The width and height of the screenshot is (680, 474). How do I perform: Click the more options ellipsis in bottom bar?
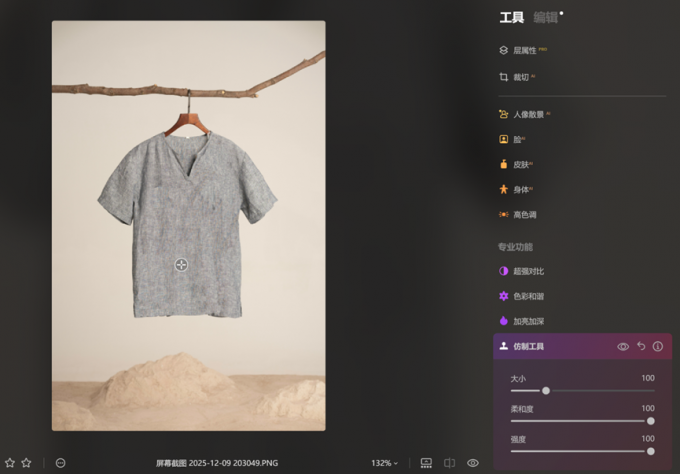point(61,463)
